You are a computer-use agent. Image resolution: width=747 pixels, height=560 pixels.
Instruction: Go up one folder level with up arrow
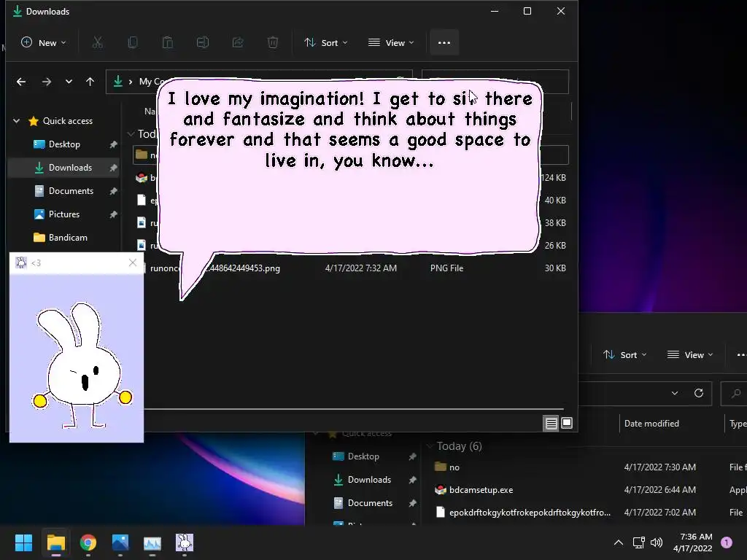point(90,82)
